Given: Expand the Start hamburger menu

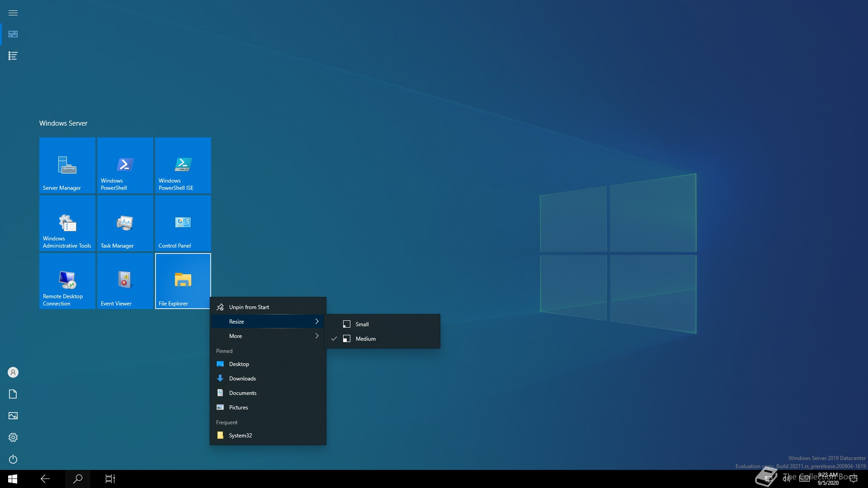Looking at the screenshot, I should tap(13, 13).
